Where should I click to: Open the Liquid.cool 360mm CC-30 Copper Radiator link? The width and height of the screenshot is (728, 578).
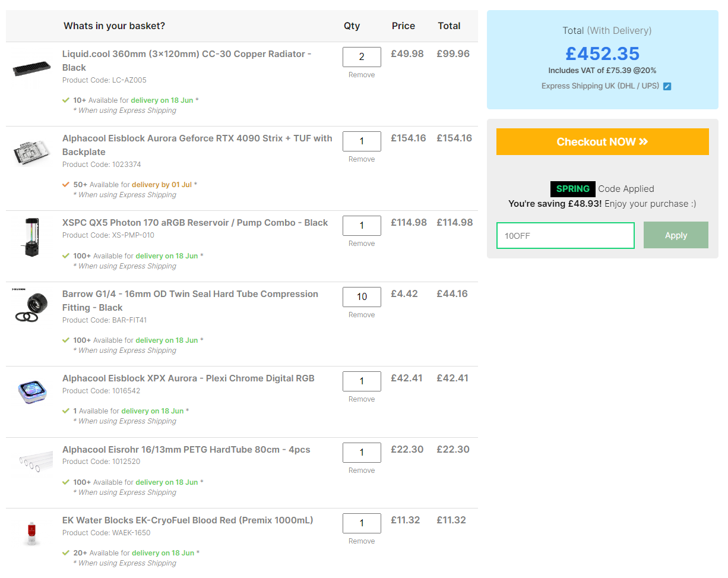pos(187,61)
